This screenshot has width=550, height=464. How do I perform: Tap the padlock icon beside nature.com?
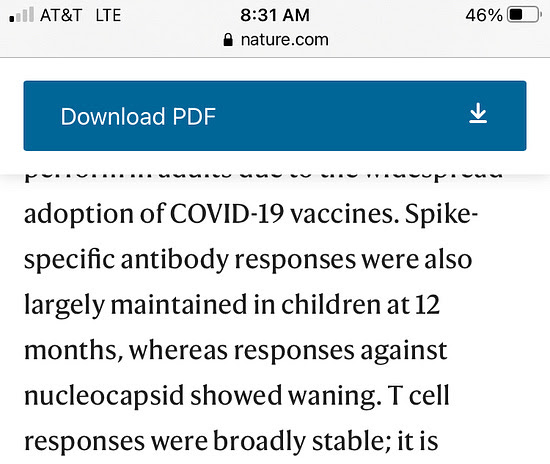(228, 40)
